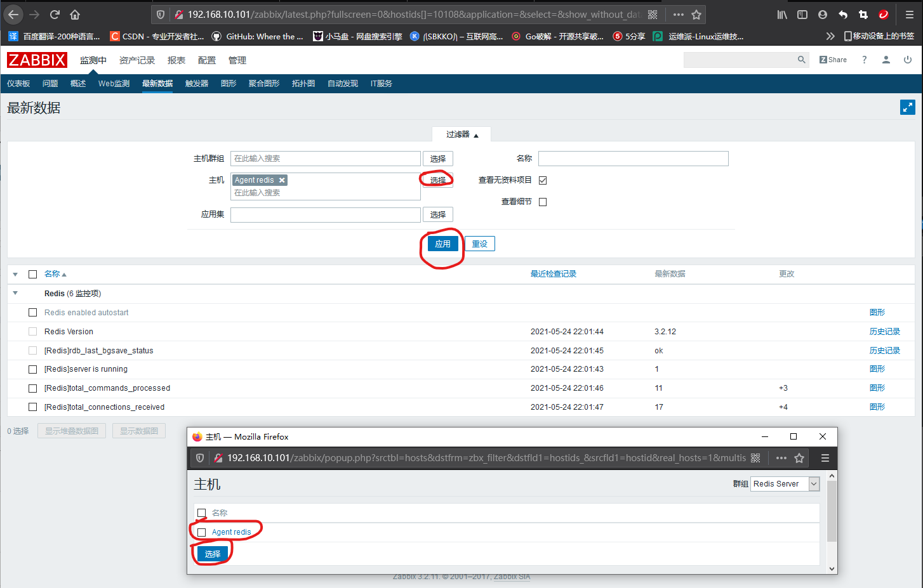
Task: Open Zabbix help question mark
Action: [864, 60]
